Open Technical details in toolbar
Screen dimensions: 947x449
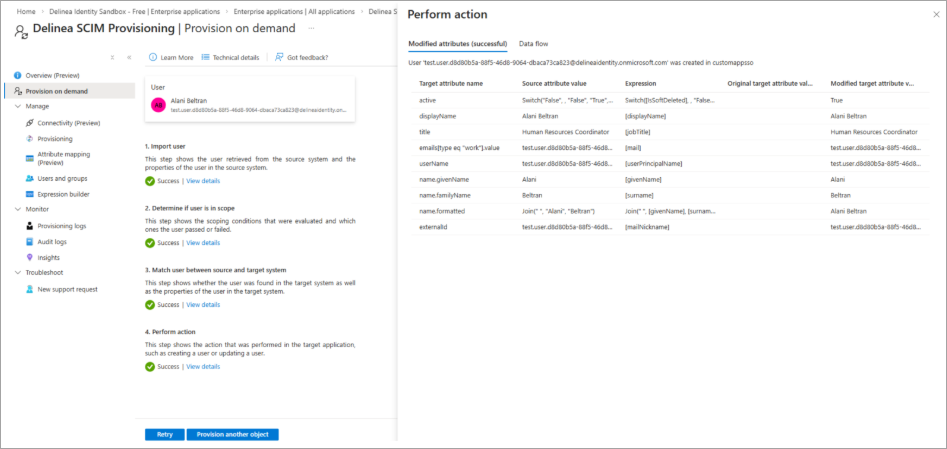[230, 57]
